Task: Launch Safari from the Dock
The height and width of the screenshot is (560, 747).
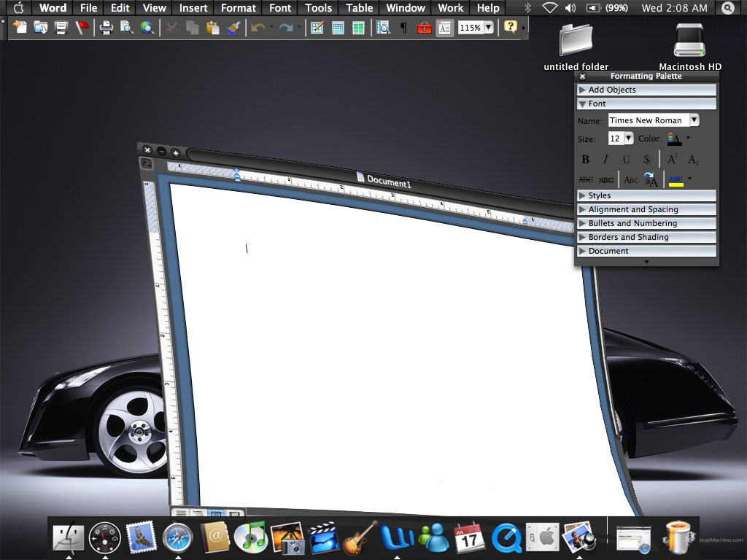Action: click(177, 538)
